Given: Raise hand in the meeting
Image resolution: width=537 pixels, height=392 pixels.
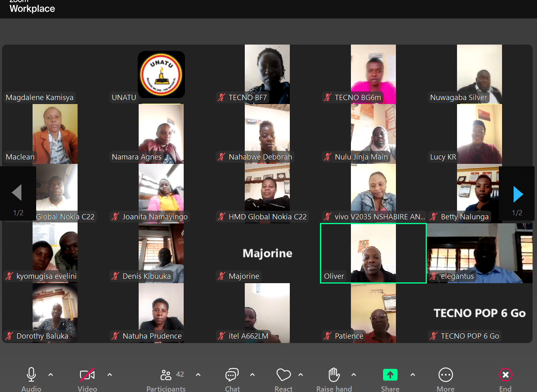Looking at the screenshot, I should click(334, 375).
